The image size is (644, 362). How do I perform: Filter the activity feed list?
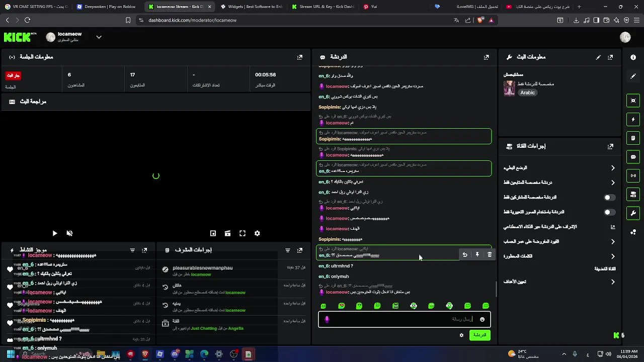point(132,250)
